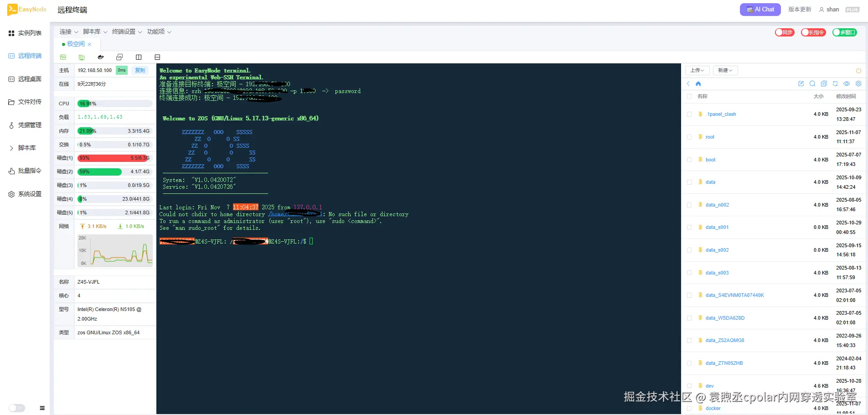Click the 修改时间 column header

pyautogui.click(x=846, y=96)
